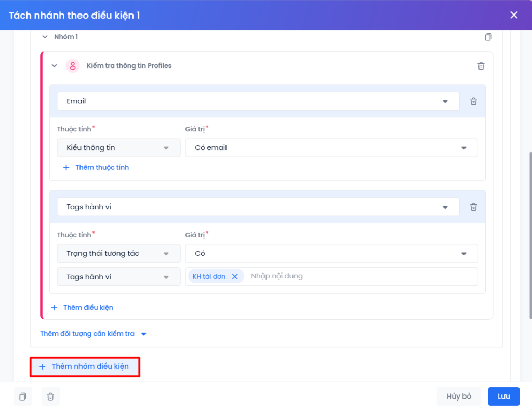Delete the Email condition row

click(473, 101)
